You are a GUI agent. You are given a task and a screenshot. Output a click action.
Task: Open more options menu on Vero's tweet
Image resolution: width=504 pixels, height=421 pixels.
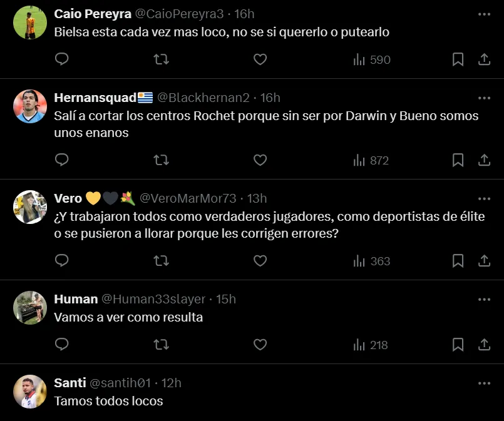(484, 198)
